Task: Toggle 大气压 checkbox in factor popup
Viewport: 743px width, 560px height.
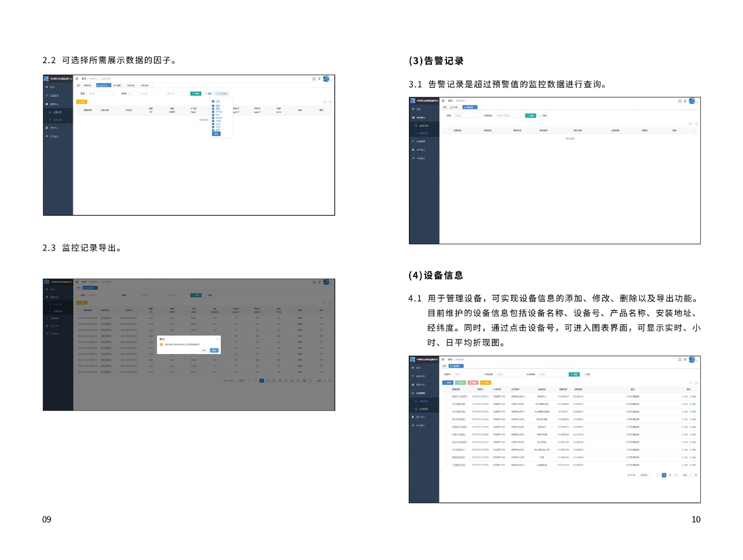Action: tap(213, 112)
